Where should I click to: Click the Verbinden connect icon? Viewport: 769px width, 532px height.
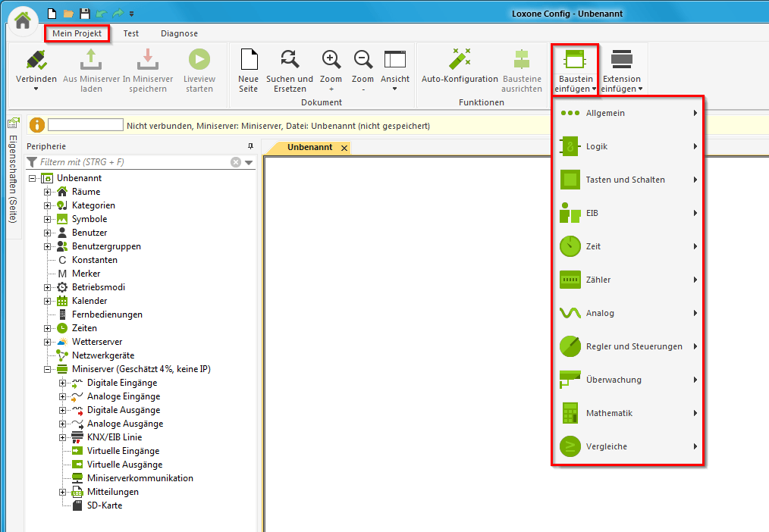pos(36,61)
